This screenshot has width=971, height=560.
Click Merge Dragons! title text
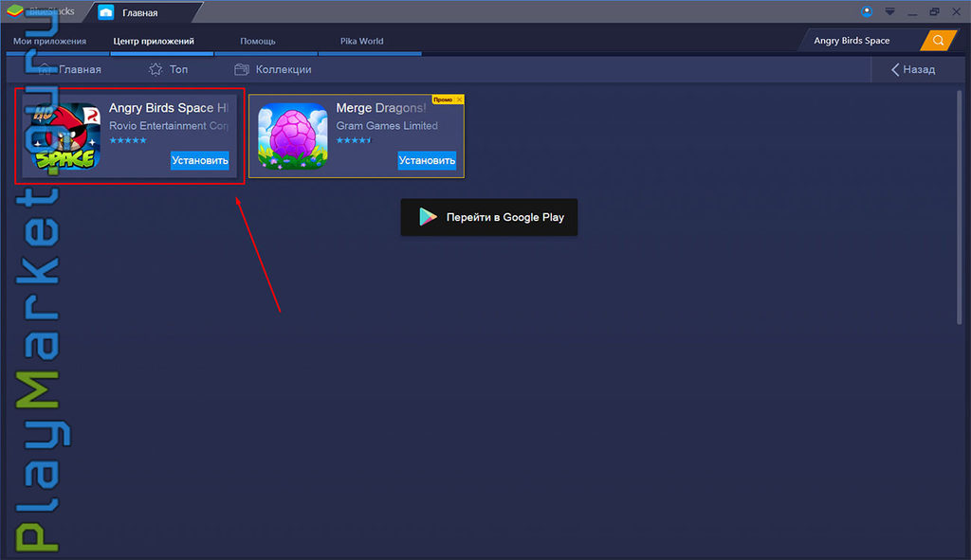[381, 108]
